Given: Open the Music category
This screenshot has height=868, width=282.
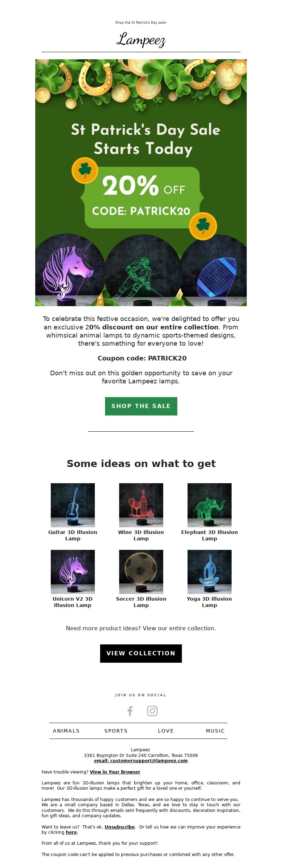Looking at the screenshot, I should pos(215,731).
